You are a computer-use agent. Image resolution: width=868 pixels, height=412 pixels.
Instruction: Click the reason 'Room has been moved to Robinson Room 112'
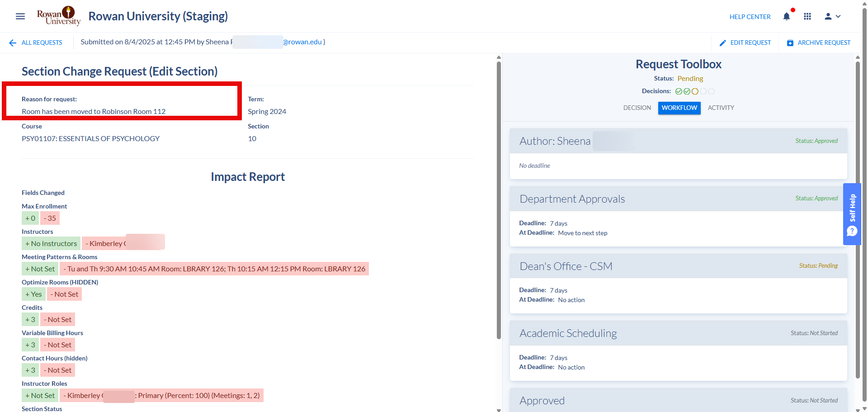pos(94,111)
